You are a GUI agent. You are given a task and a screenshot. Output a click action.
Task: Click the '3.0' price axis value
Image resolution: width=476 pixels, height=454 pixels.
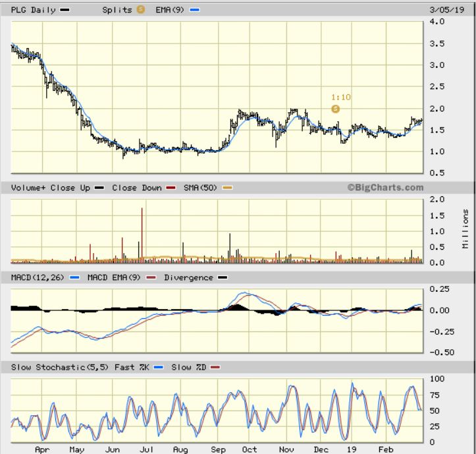[x=437, y=65]
